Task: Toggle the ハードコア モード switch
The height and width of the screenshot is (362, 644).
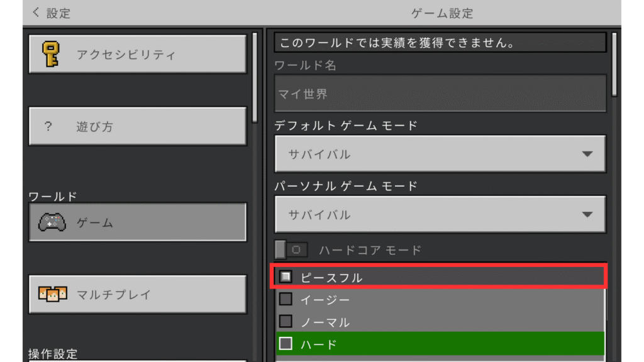Action: click(x=291, y=250)
